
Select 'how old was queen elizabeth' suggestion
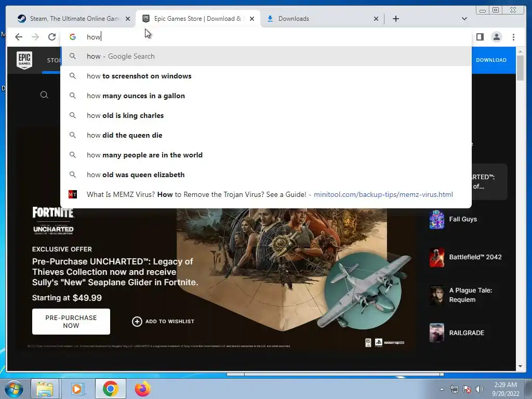(x=266, y=175)
